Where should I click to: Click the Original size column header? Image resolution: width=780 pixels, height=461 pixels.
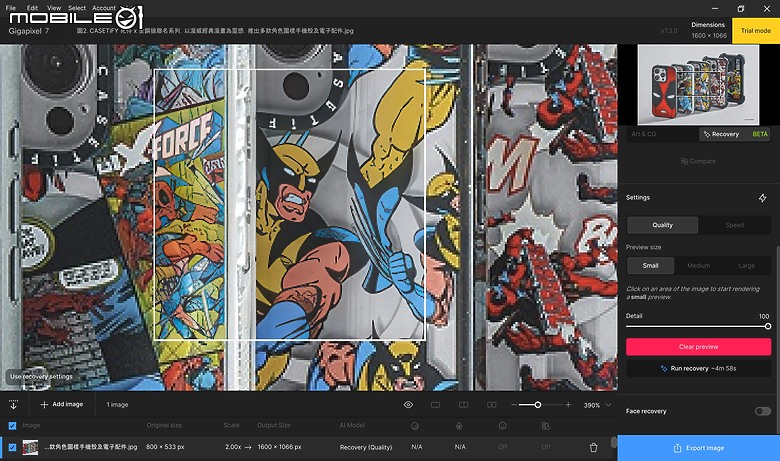(164, 425)
